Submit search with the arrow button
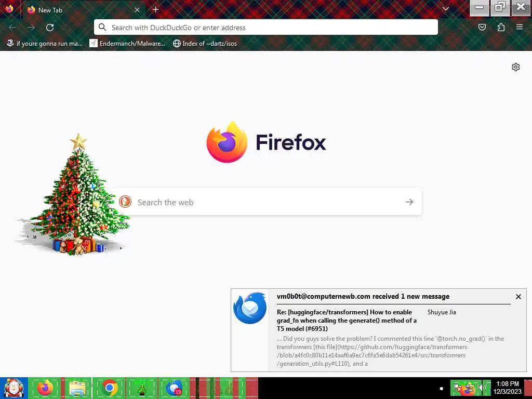 [x=409, y=202]
